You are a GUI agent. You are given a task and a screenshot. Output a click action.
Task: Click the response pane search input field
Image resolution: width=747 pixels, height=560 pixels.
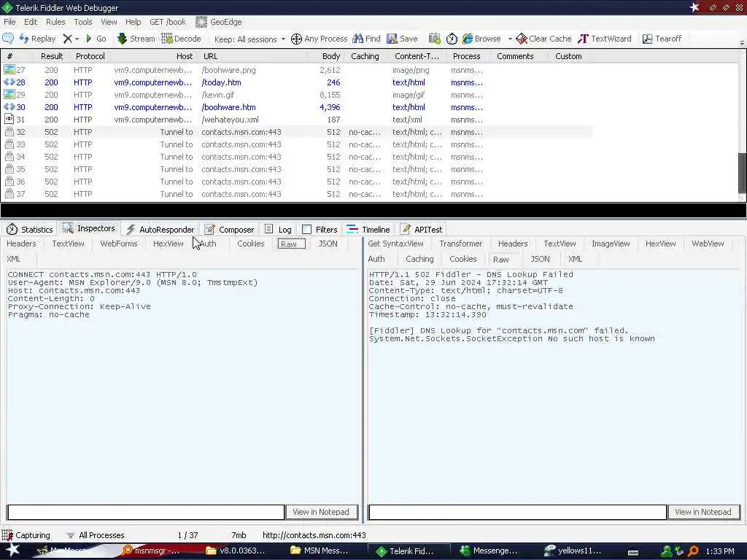pyautogui.click(x=517, y=512)
